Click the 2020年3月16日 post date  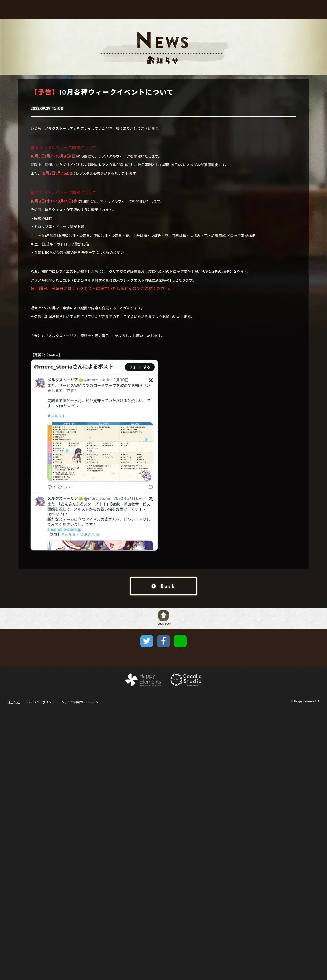[128, 498]
